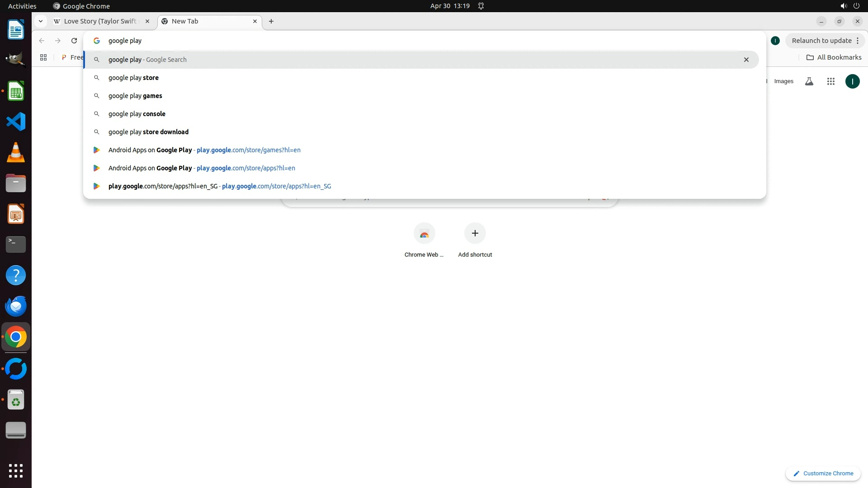
Task: Click Customize Chrome button
Action: pos(823,473)
